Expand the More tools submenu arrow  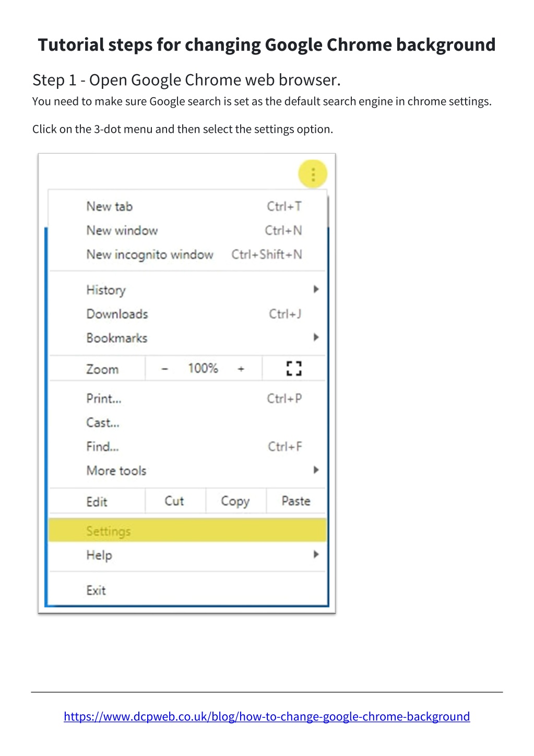[316, 470]
